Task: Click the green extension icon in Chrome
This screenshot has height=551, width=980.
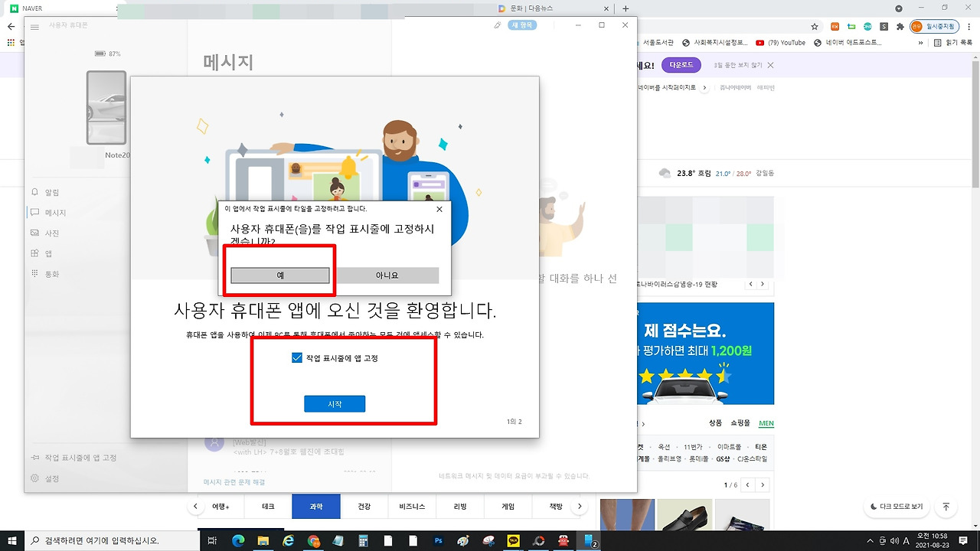Action: pyautogui.click(x=851, y=27)
